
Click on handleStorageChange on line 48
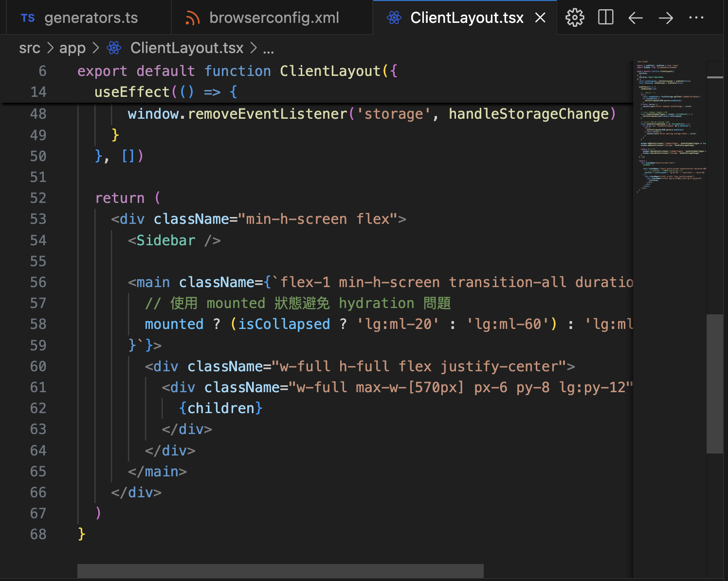coord(528,114)
